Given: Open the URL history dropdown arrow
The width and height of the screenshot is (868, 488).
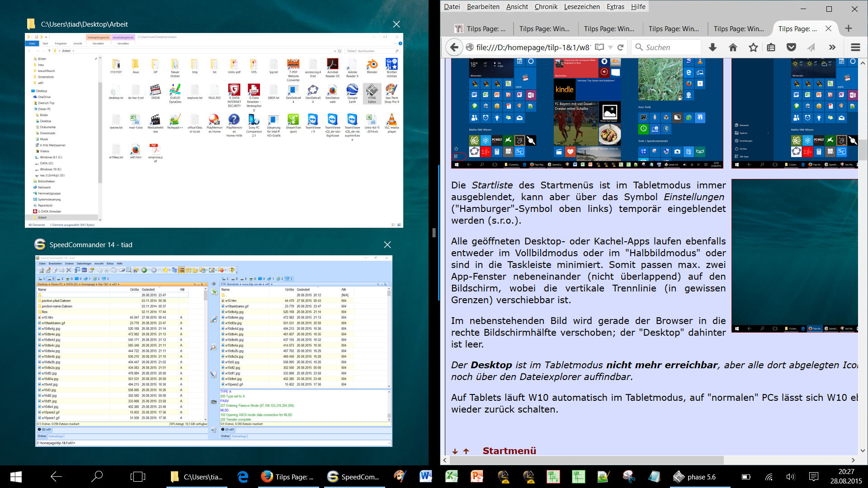Looking at the screenshot, I should tap(610, 47).
